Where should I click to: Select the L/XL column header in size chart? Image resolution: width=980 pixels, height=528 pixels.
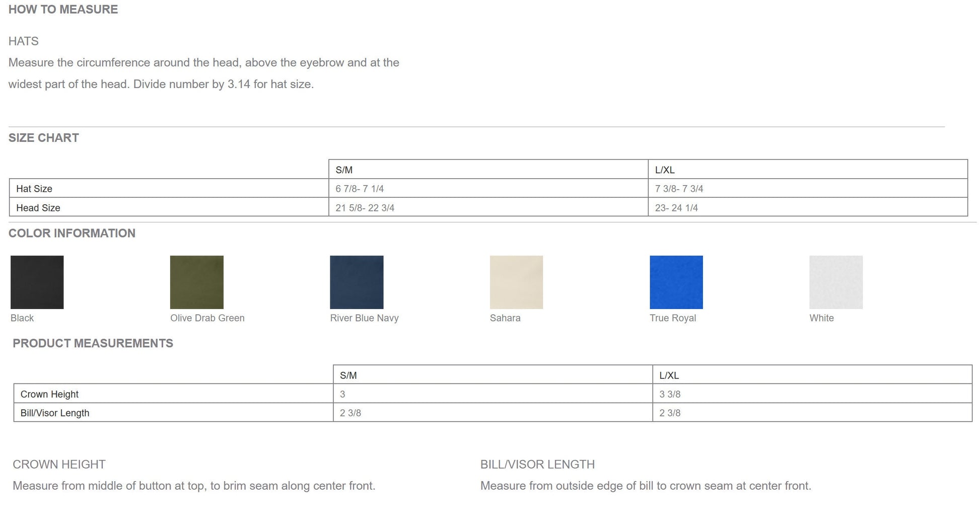tap(665, 170)
